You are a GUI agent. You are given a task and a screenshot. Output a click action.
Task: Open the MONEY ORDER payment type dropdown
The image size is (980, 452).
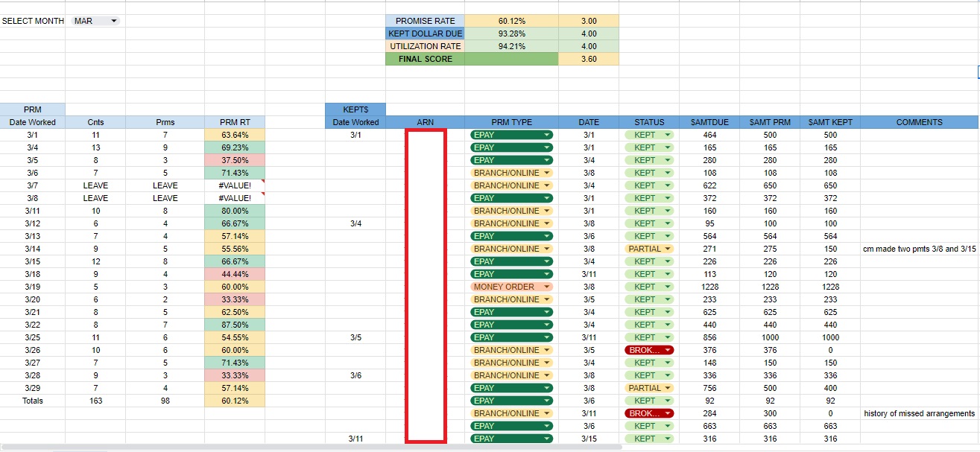coord(511,287)
